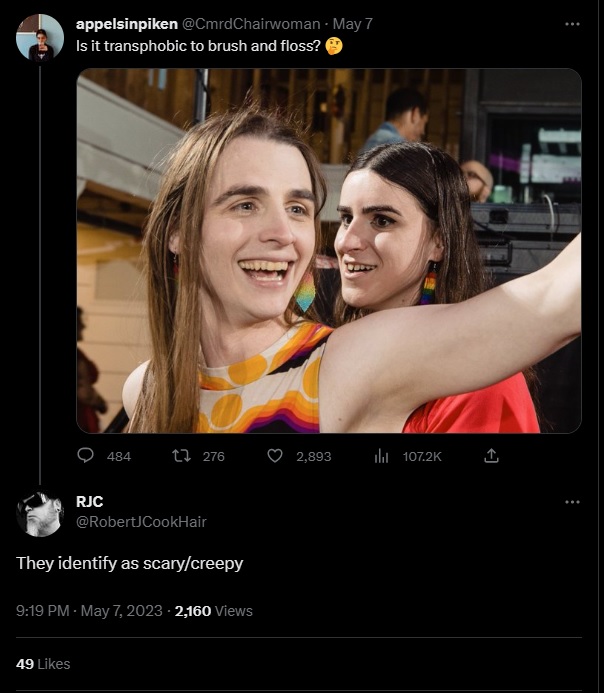
Task: Open more options on appelsinpiken's tweet
Action: [x=572, y=24]
